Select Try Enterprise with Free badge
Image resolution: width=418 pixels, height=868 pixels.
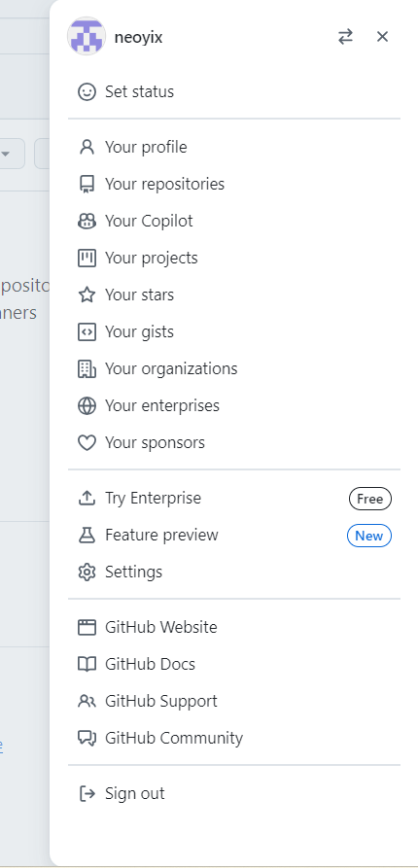pos(234,499)
